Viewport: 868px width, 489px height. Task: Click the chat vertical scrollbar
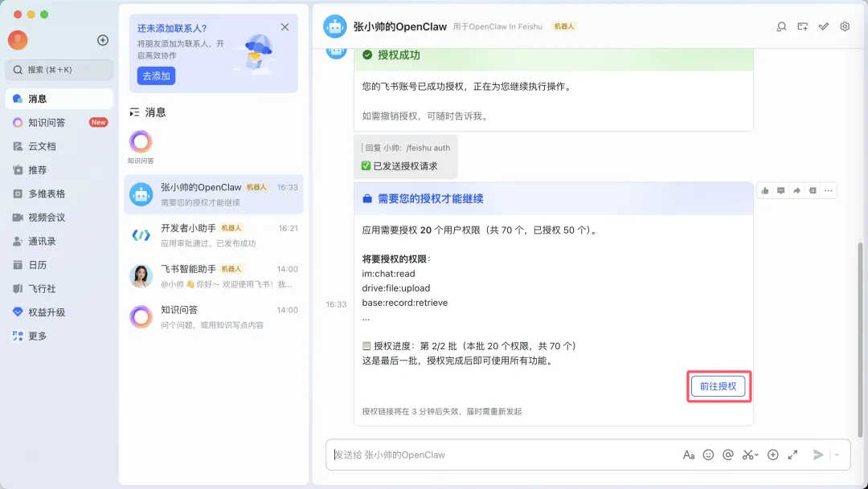pos(859,339)
